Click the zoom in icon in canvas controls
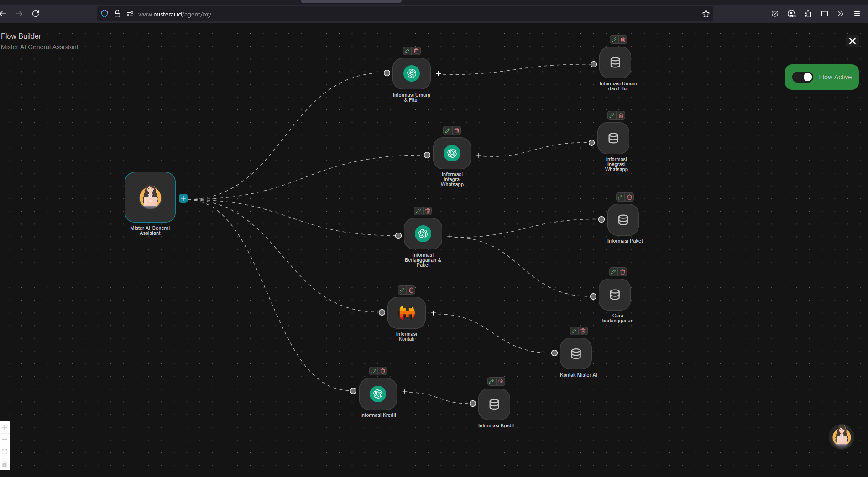Screen dimensions: 868x477 [5, 428]
